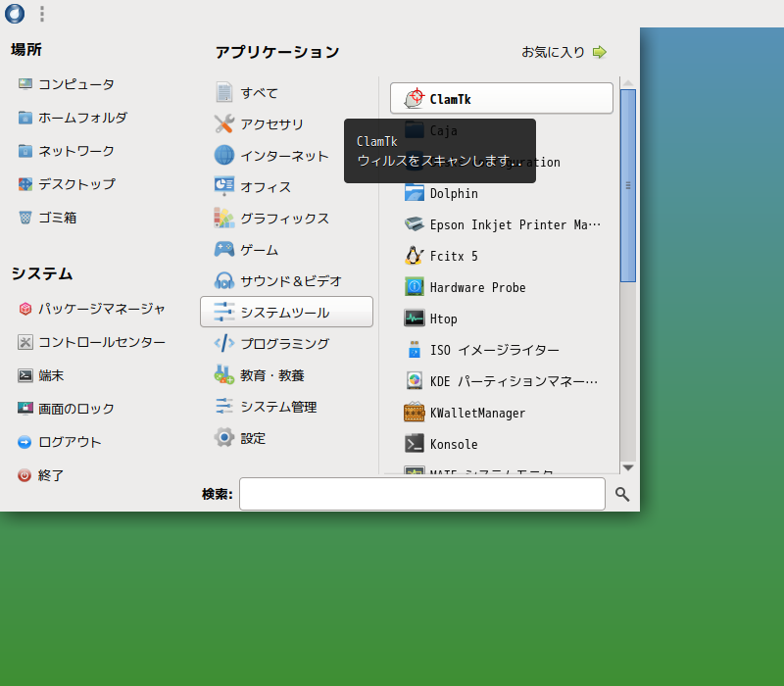This screenshot has width=784, height=686.
Task: Launch Fcitx 5 penguin icon
Action: click(x=414, y=256)
